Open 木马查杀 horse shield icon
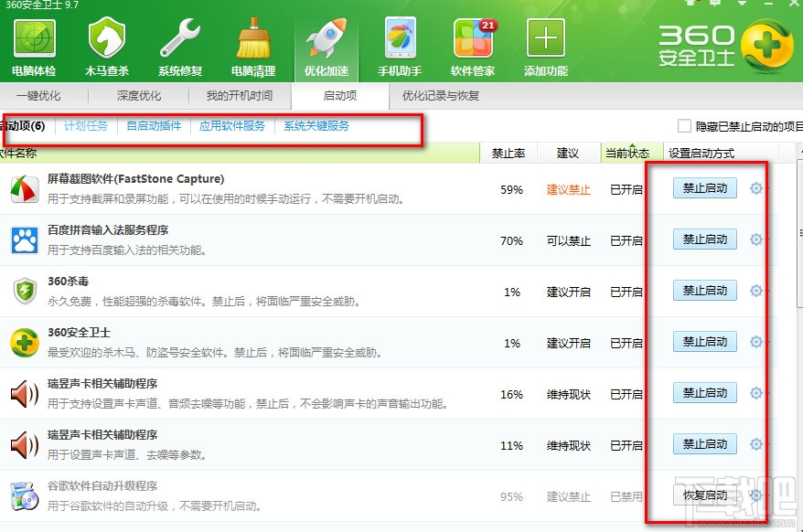The image size is (803, 532). pyautogui.click(x=106, y=48)
